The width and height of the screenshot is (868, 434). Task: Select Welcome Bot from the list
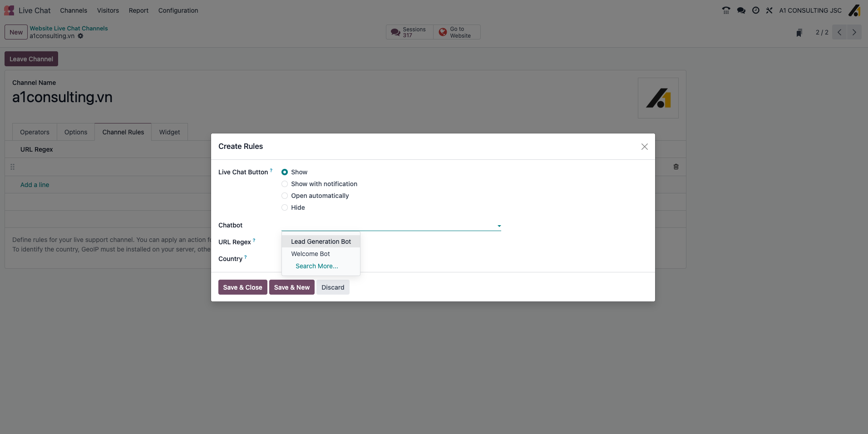tap(310, 254)
